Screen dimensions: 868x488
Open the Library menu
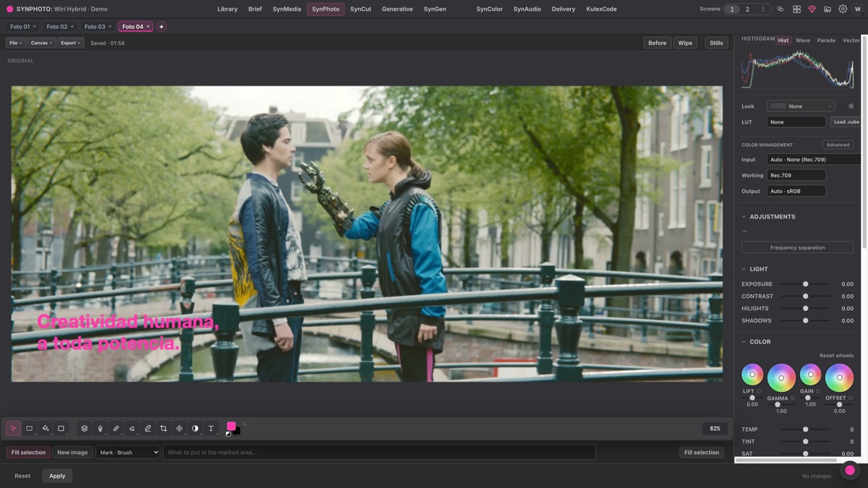[x=227, y=9]
